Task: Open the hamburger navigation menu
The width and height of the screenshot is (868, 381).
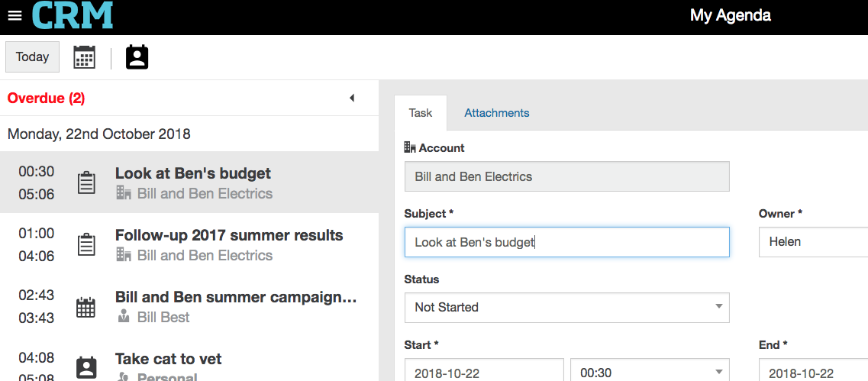Action: (15, 16)
